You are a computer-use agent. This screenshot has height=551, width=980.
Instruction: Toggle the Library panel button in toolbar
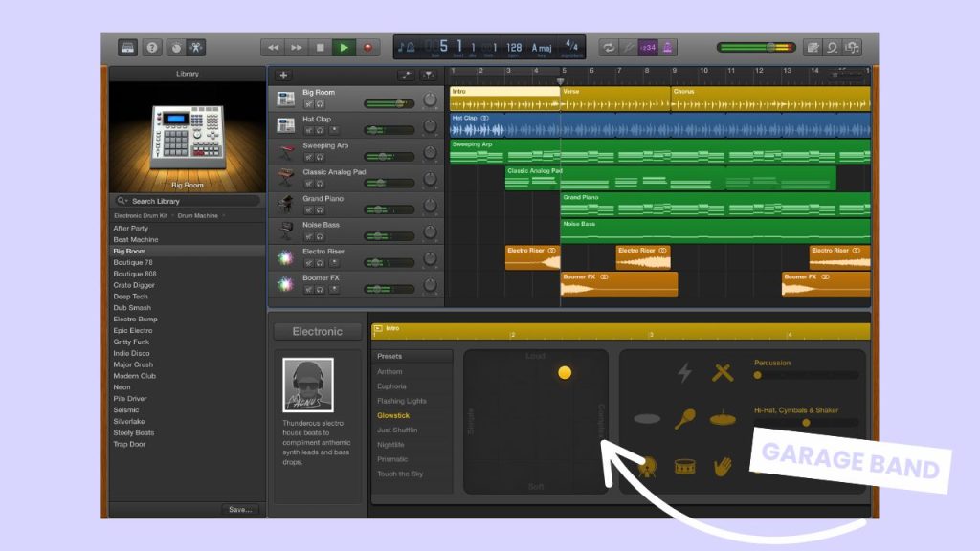click(127, 48)
